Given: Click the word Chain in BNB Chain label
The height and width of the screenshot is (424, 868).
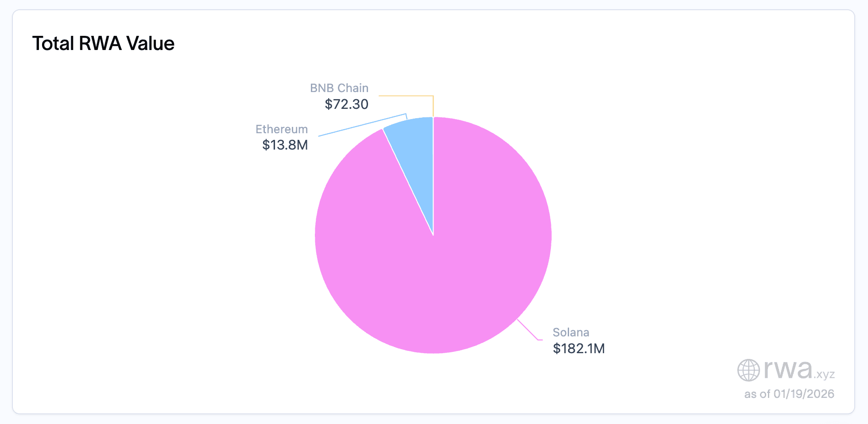Looking at the screenshot, I should pos(353,88).
